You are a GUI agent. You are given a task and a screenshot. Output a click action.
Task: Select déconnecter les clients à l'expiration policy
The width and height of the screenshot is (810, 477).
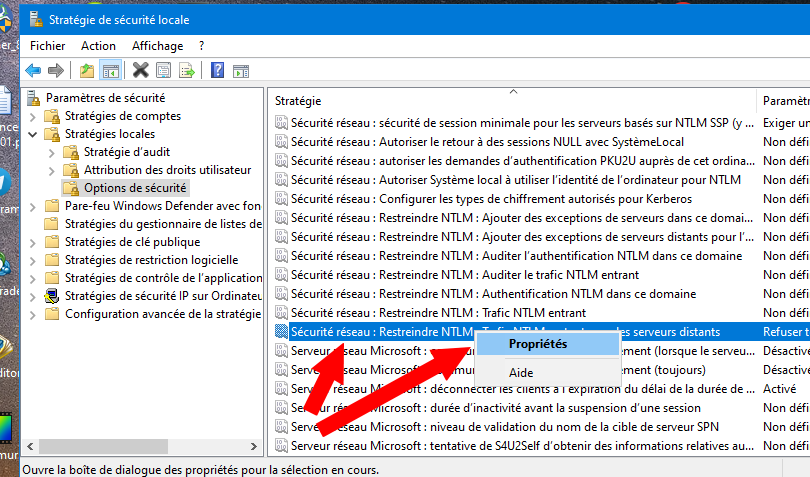(523, 389)
